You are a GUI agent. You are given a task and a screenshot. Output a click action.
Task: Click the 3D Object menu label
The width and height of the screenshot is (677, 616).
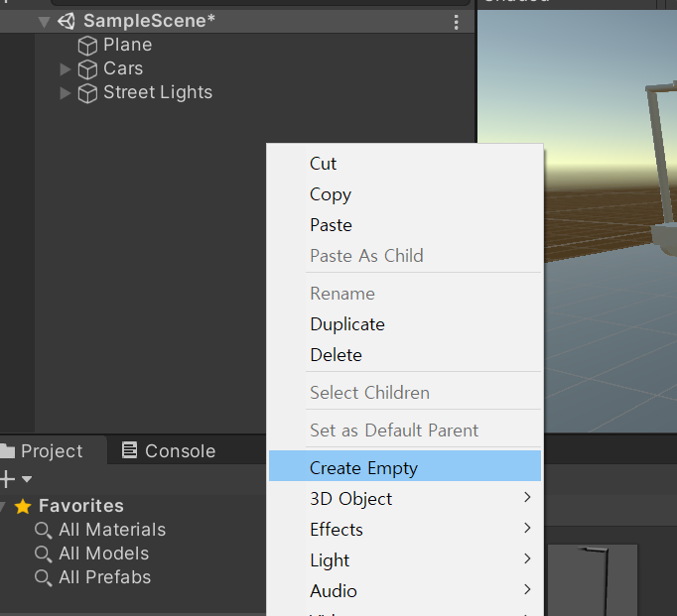point(351,499)
